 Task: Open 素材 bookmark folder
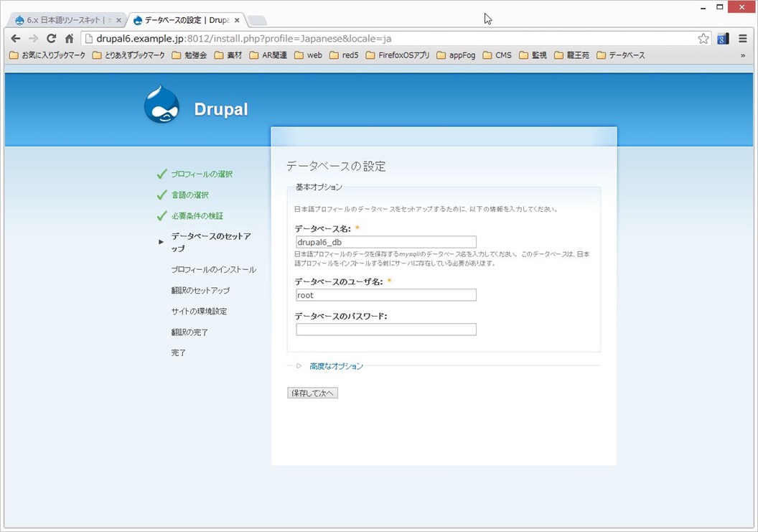228,55
